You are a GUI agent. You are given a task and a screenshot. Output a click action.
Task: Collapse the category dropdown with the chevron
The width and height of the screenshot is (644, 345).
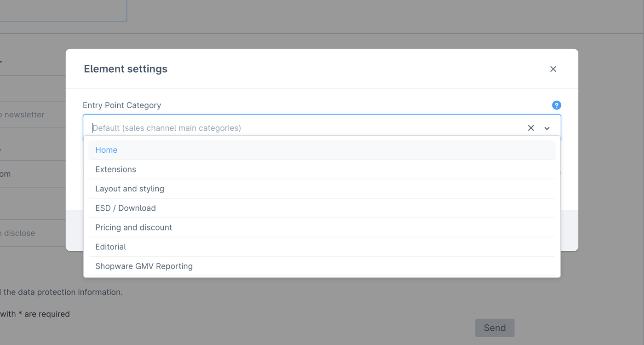pos(547,128)
